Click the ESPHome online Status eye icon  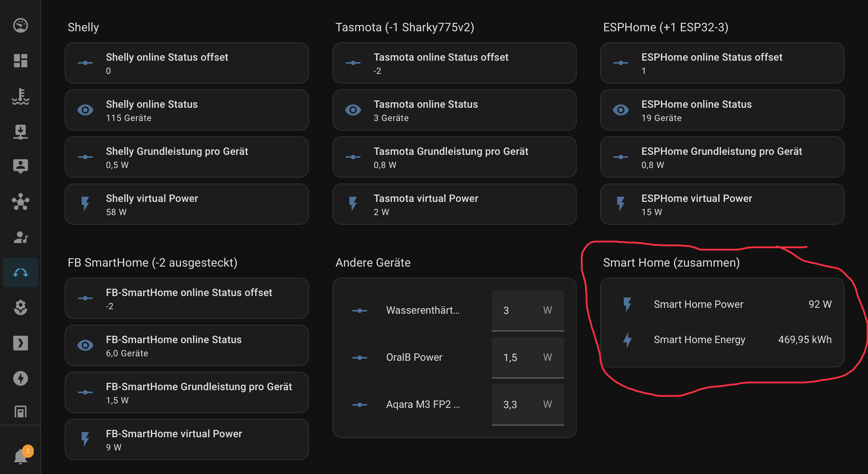(x=621, y=110)
